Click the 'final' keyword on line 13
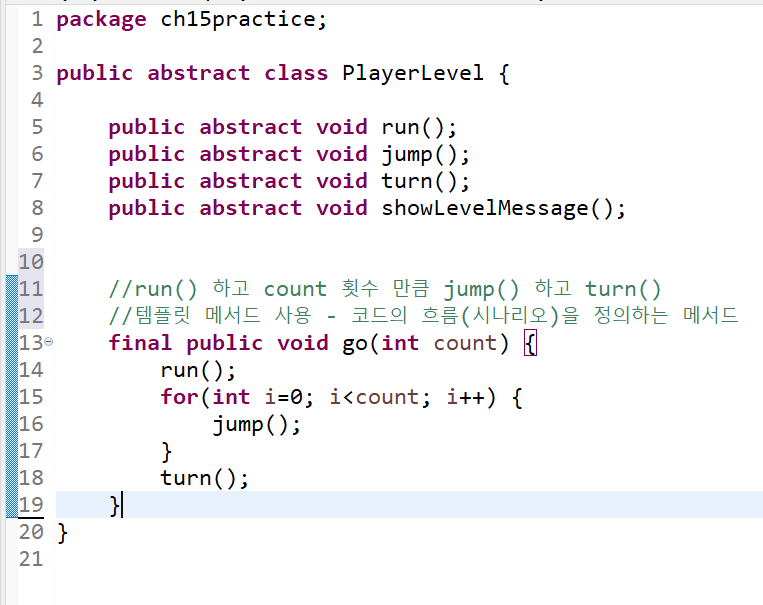The image size is (763, 605). point(140,343)
